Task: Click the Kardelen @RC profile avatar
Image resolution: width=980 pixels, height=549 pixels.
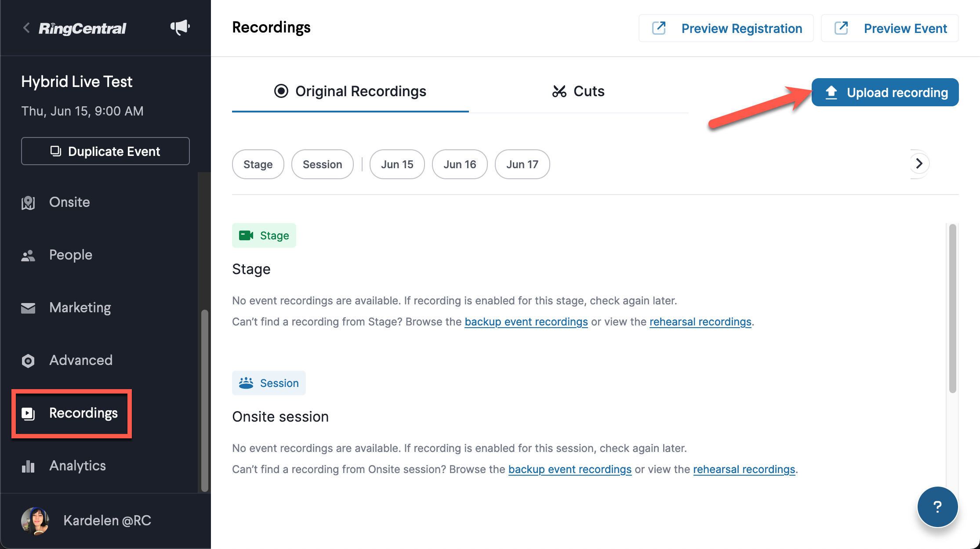Action: 35,520
